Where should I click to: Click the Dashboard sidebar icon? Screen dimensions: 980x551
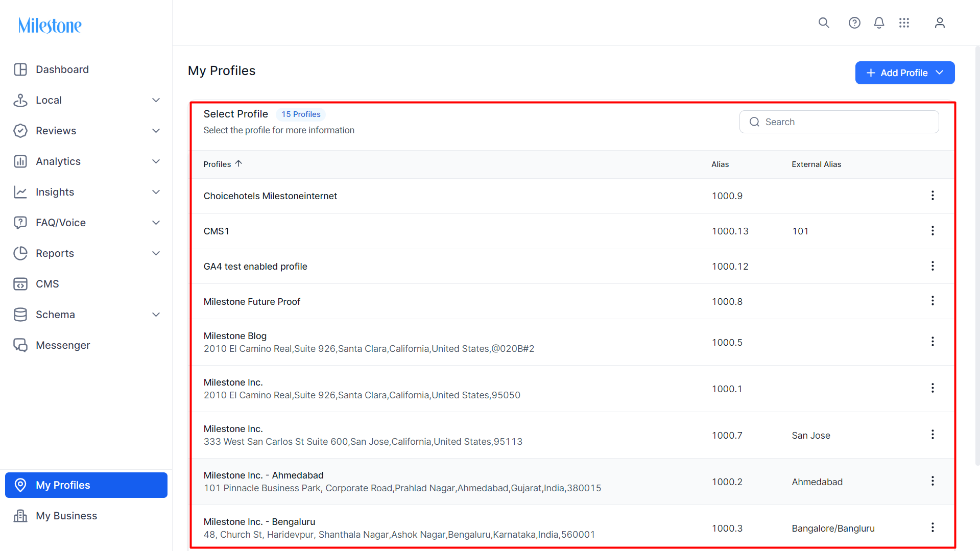(20, 69)
